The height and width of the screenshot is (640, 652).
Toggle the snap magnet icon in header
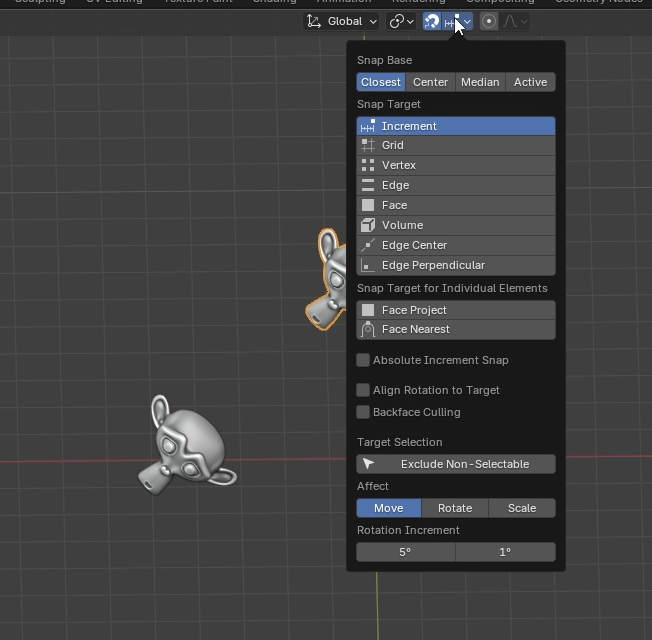[432, 21]
